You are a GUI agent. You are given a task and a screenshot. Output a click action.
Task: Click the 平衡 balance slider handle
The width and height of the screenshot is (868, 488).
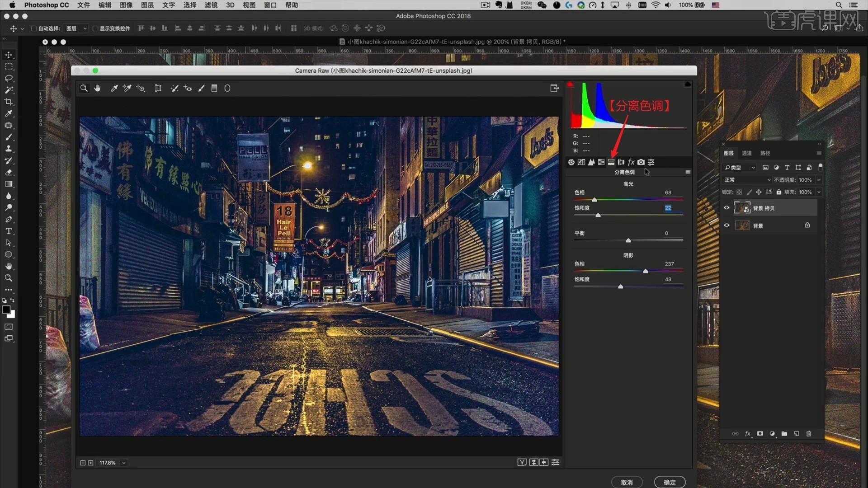[x=628, y=240]
